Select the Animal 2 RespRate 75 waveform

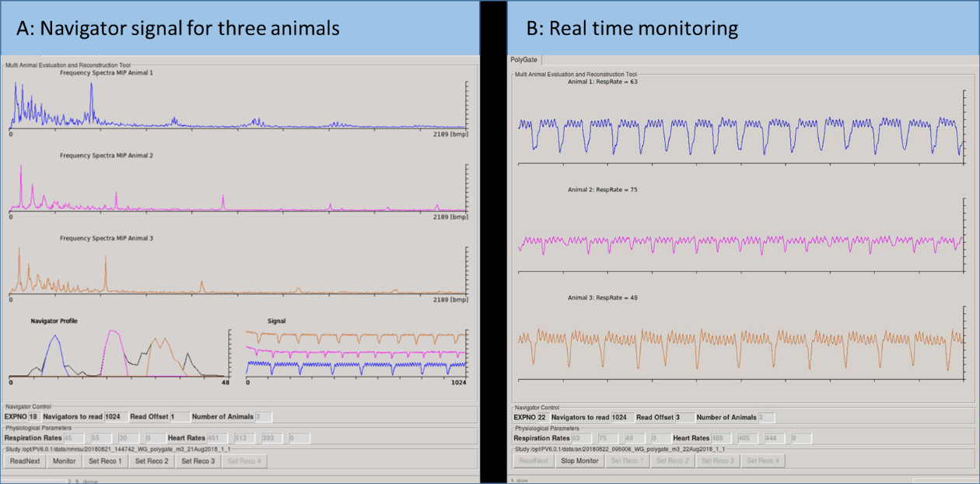coord(739,241)
